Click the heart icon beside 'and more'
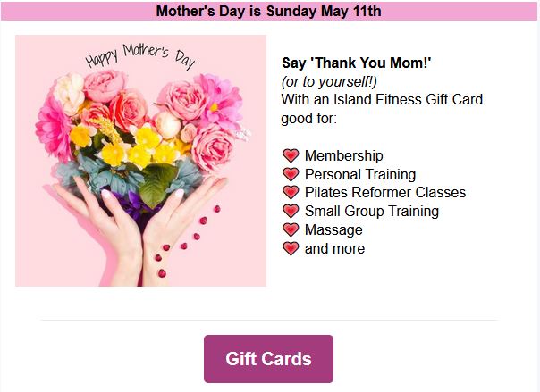Screen dimensions: 540x392 (291, 248)
